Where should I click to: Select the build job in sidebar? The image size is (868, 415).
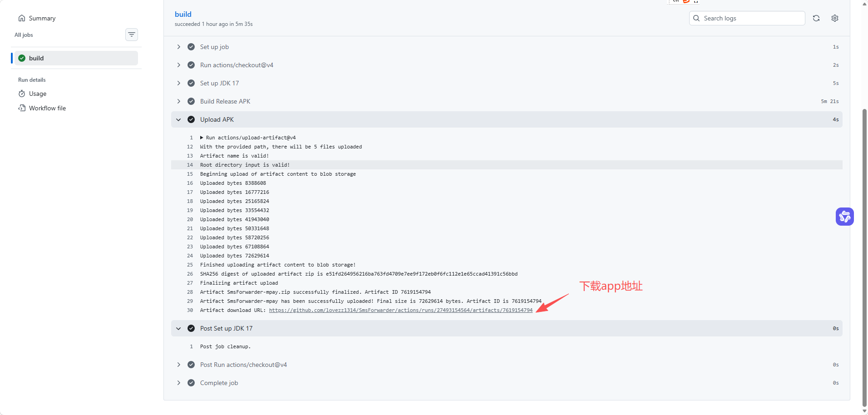[76, 58]
